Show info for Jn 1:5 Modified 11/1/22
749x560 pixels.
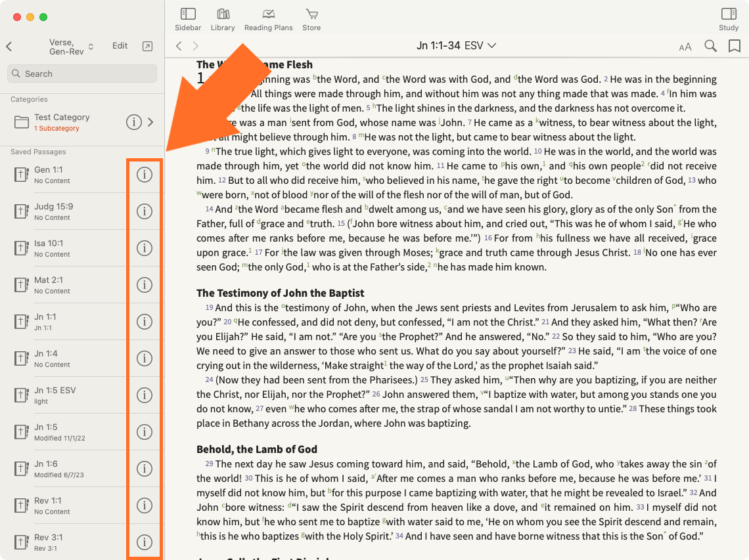tap(145, 432)
